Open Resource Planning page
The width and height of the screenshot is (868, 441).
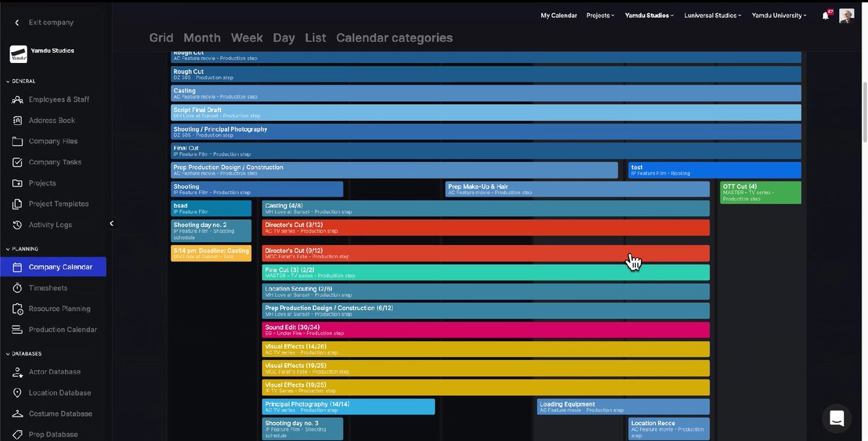[59, 309]
